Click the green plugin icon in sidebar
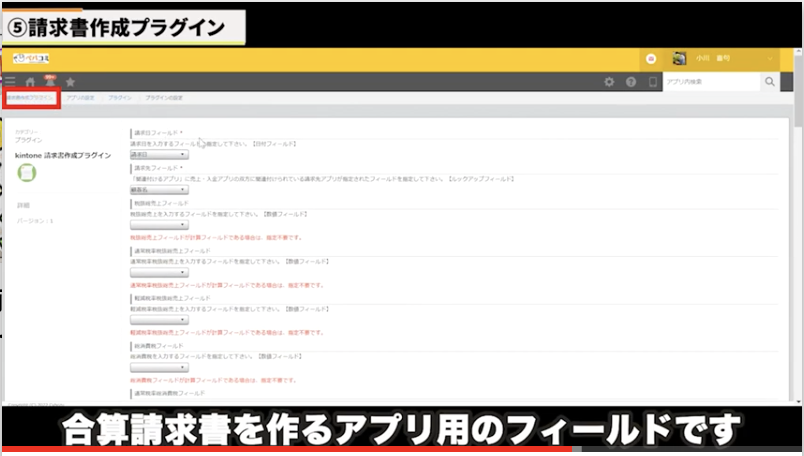The width and height of the screenshot is (804, 456). (x=28, y=173)
